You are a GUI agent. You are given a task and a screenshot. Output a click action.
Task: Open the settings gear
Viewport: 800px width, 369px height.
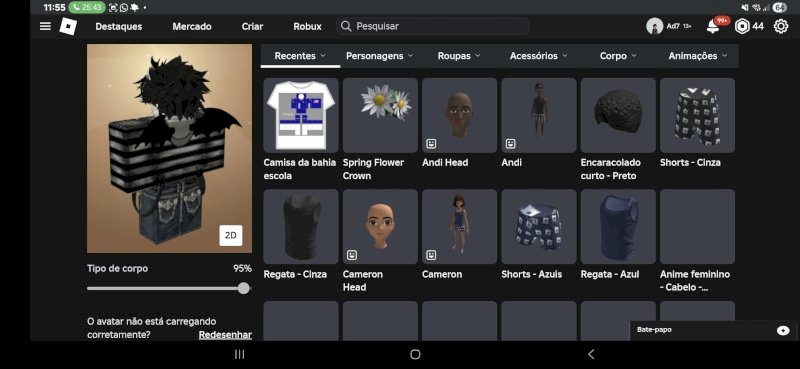781,26
